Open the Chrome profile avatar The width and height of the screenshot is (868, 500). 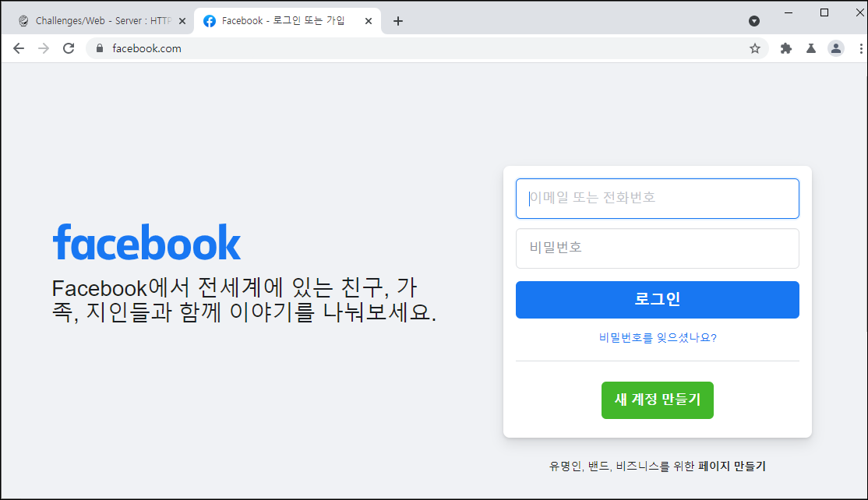point(836,48)
